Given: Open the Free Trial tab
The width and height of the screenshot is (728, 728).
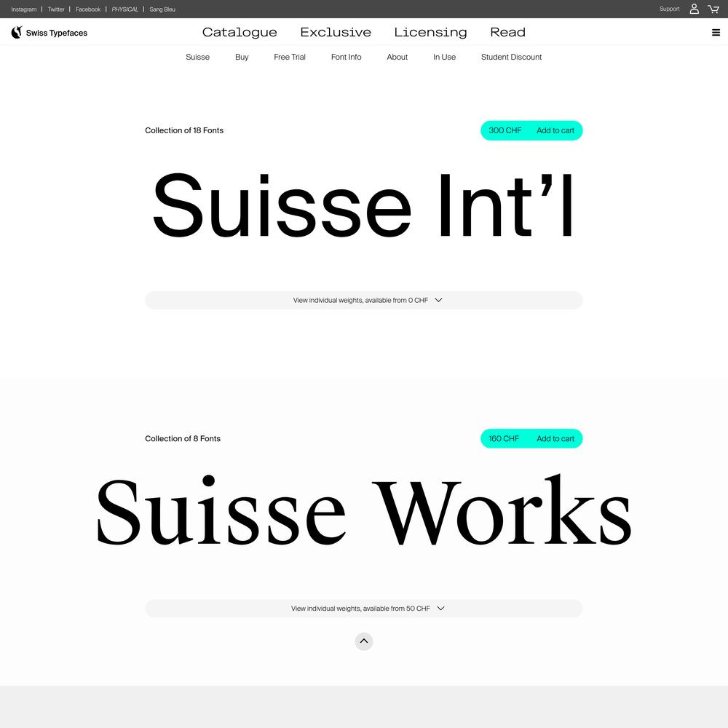Looking at the screenshot, I should 290,57.
